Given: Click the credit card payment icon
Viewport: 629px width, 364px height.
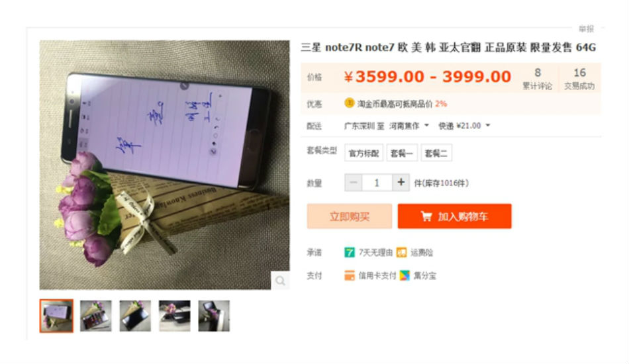Looking at the screenshot, I should click(x=350, y=275).
